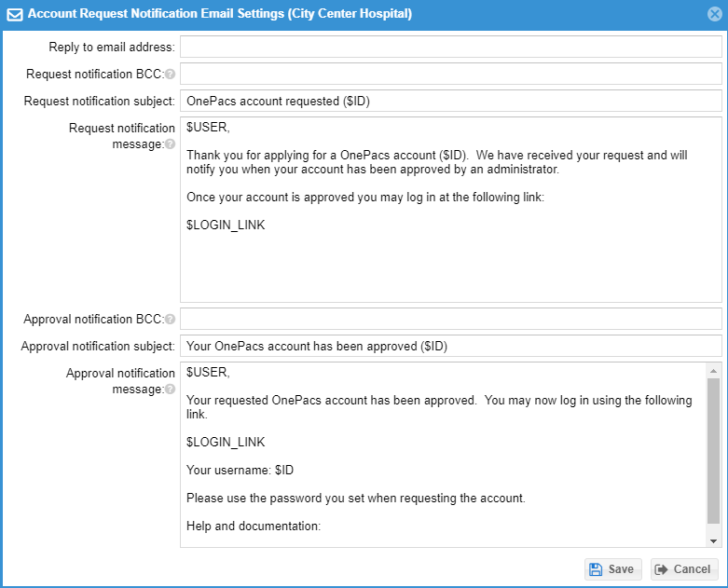The height and width of the screenshot is (588, 728).
Task: Click $LOGIN_LINK in the approval message
Action: tap(226, 443)
